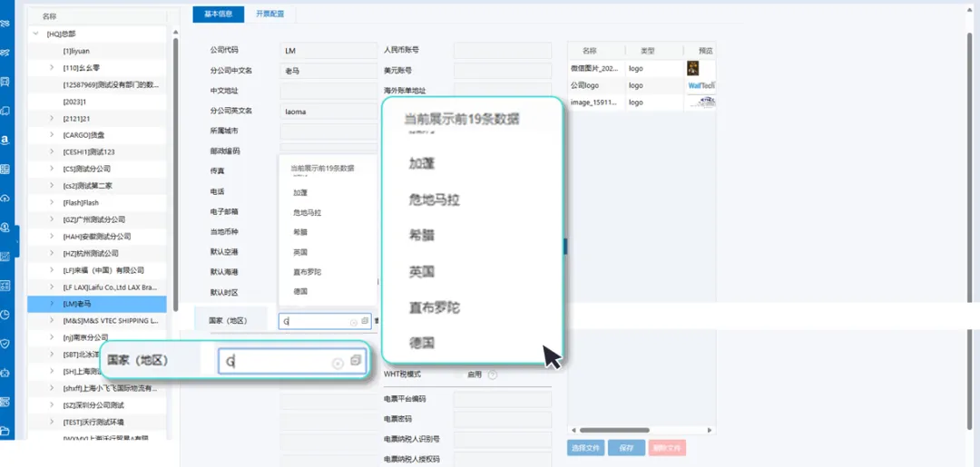The image size is (980, 467).
Task: Expand the [110]幺幺零 tree node
Action: coord(52,68)
